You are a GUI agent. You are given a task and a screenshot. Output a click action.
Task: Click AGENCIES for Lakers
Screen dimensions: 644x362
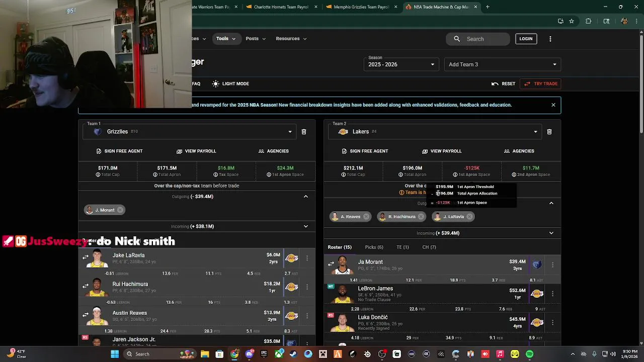pyautogui.click(x=519, y=151)
